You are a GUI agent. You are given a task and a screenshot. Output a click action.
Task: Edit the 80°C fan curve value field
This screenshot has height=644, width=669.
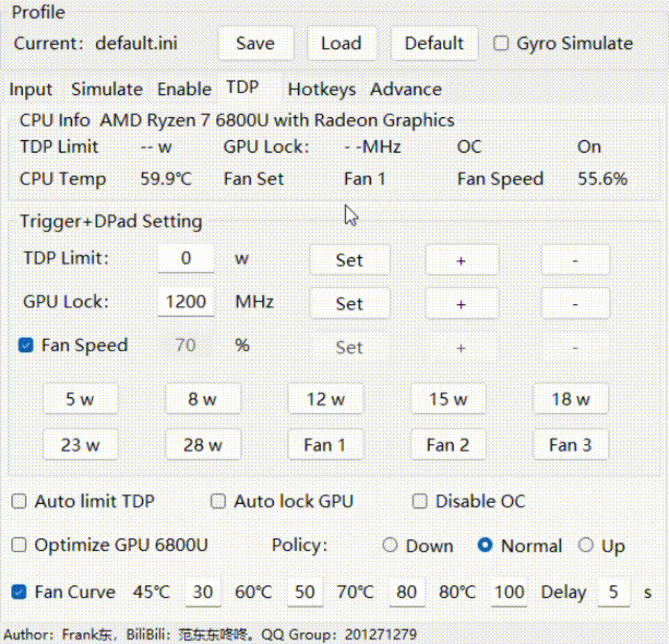509,592
